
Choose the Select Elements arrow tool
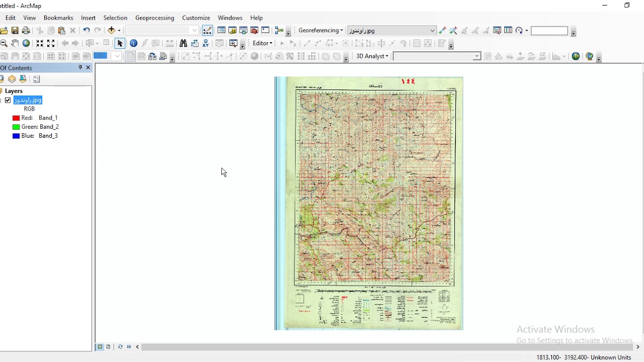(120, 43)
